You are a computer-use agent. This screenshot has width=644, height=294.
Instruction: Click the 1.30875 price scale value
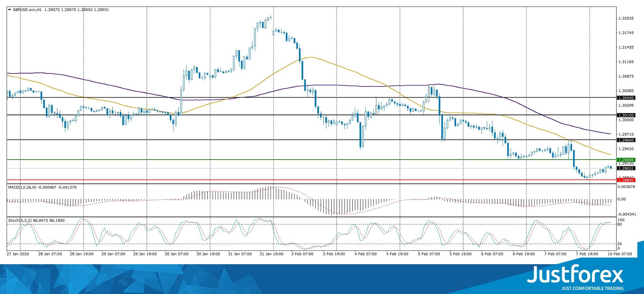click(x=626, y=76)
